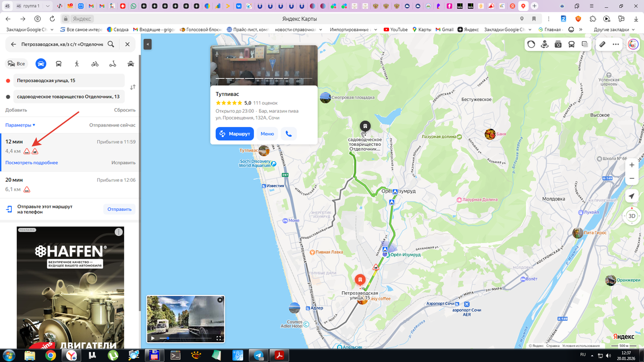Open a new browser tab
The width and height of the screenshot is (644, 362).
coord(535,6)
